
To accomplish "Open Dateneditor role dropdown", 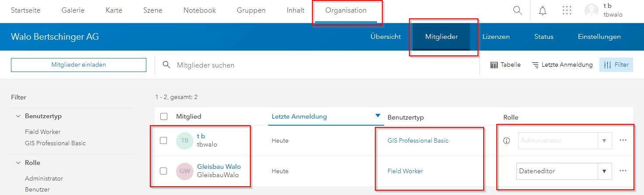I will pos(564,171).
